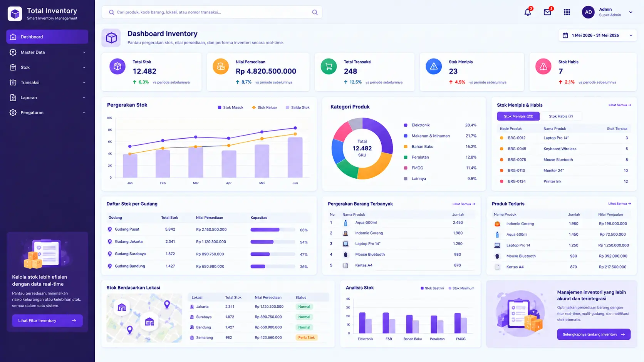
Task: Expand the Transaksi sidebar menu
Action: point(47,82)
